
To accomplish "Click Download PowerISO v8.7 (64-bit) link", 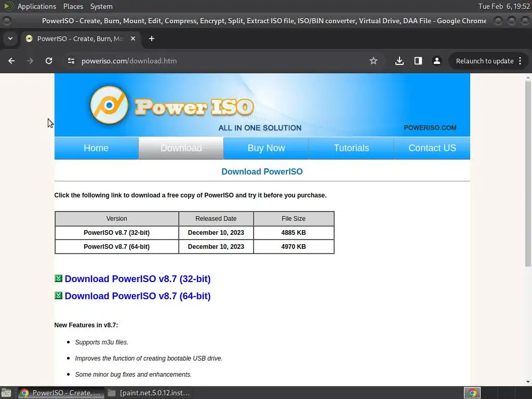I will tap(137, 296).
